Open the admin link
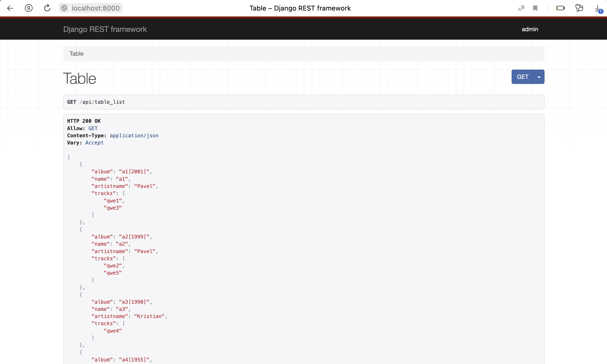Image resolution: width=607 pixels, height=364 pixels. pos(530,29)
